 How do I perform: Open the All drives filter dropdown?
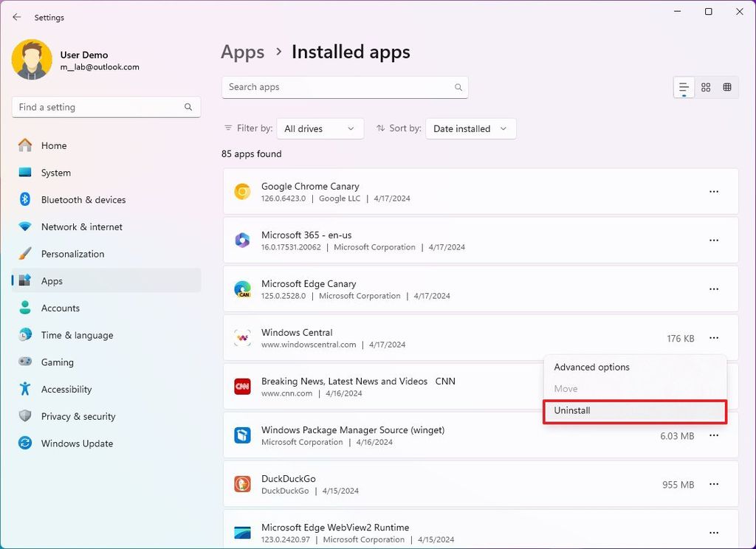(320, 128)
